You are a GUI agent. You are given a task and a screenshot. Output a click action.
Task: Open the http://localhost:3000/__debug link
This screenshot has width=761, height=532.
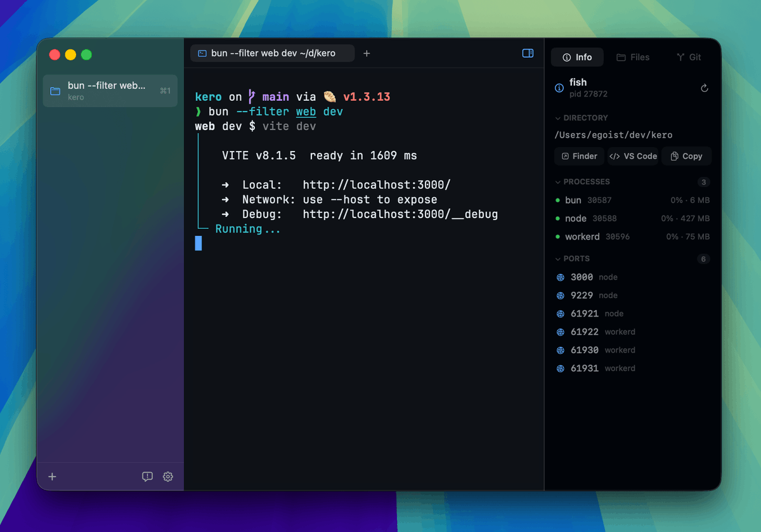pos(400,214)
